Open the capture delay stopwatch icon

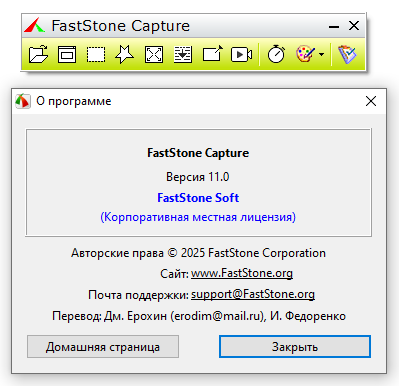[276, 54]
